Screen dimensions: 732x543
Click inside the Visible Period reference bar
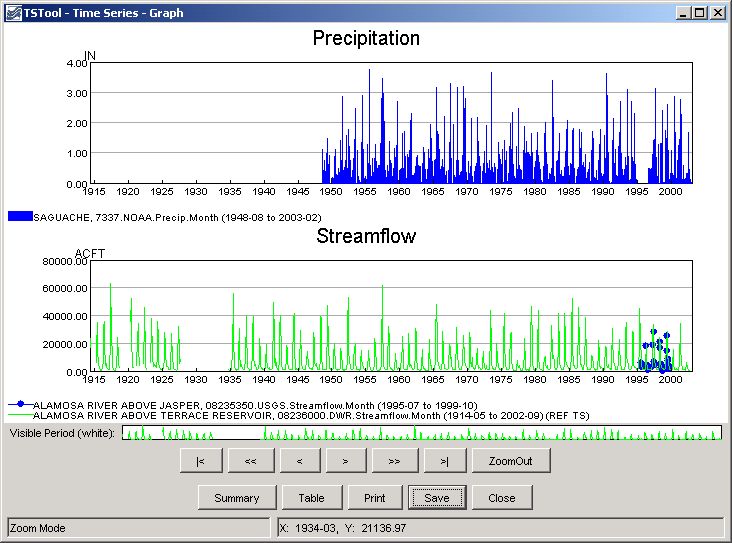[x=420, y=433]
